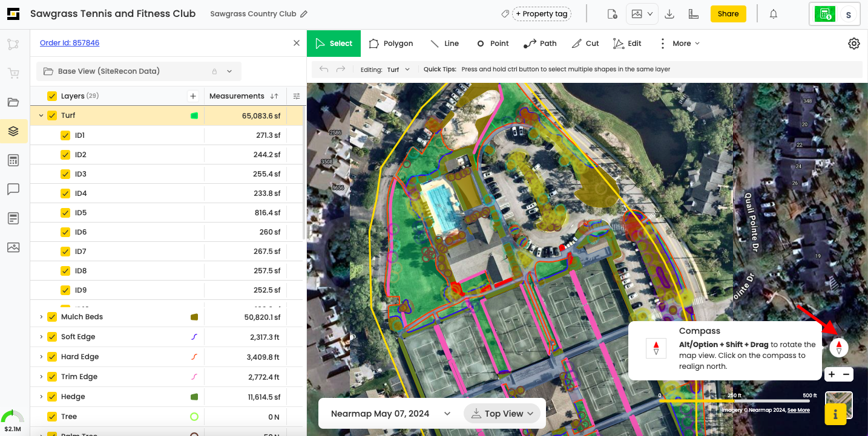Toggle the all Layers checkbox
This screenshot has width=868, height=436.
[52, 96]
